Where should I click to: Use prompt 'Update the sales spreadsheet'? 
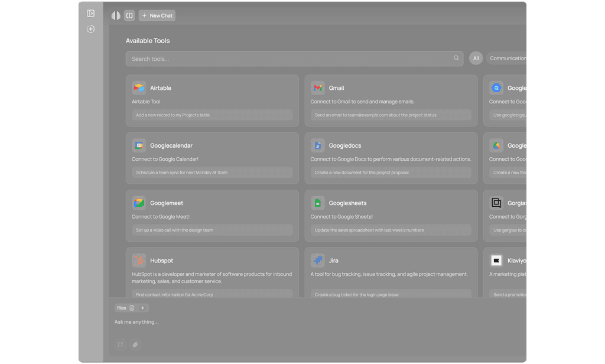[391, 230]
